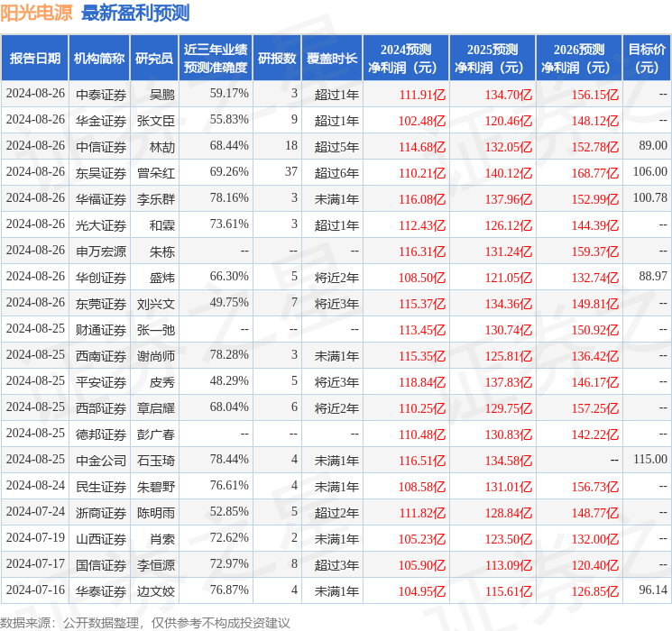This screenshot has width=672, height=631.
Task: Click the target price 89.00
Action: tap(653, 145)
